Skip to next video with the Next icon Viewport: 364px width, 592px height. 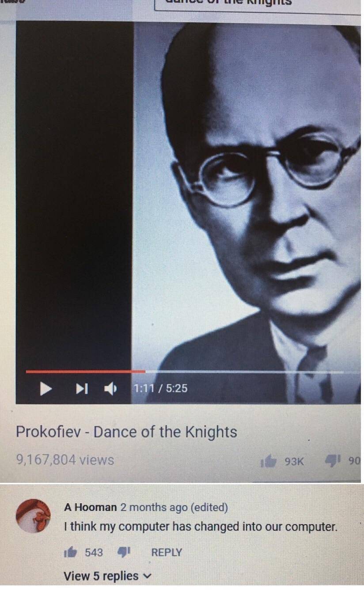[81, 389]
